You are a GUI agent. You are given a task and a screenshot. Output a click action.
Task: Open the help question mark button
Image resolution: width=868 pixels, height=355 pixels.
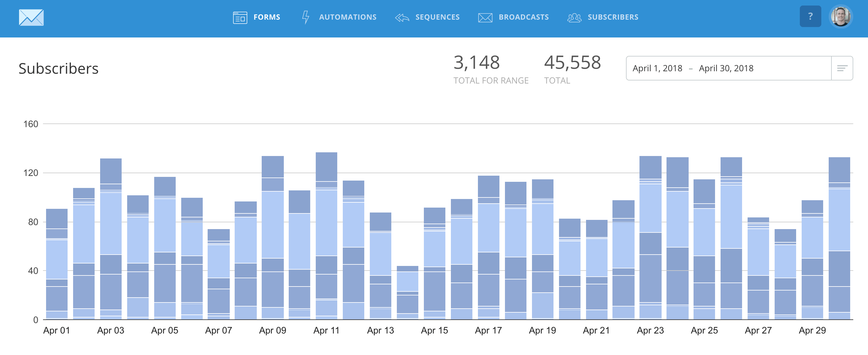point(810,16)
